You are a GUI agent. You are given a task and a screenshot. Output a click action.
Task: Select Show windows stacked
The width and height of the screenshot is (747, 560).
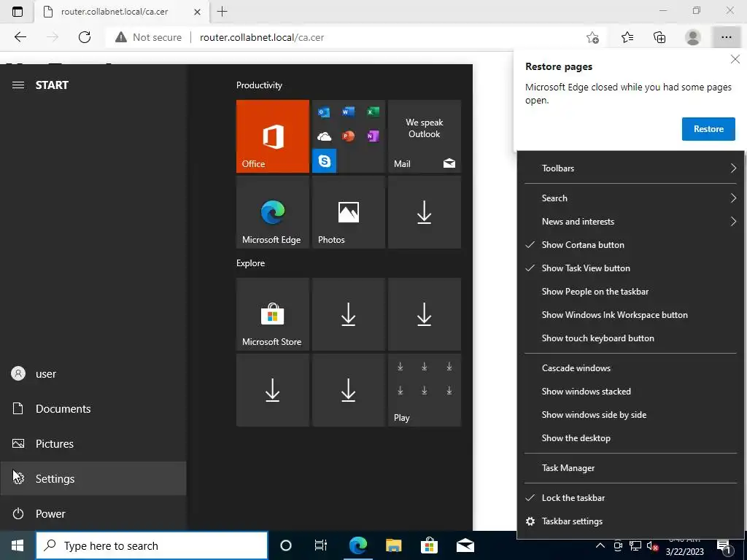[x=631, y=392]
